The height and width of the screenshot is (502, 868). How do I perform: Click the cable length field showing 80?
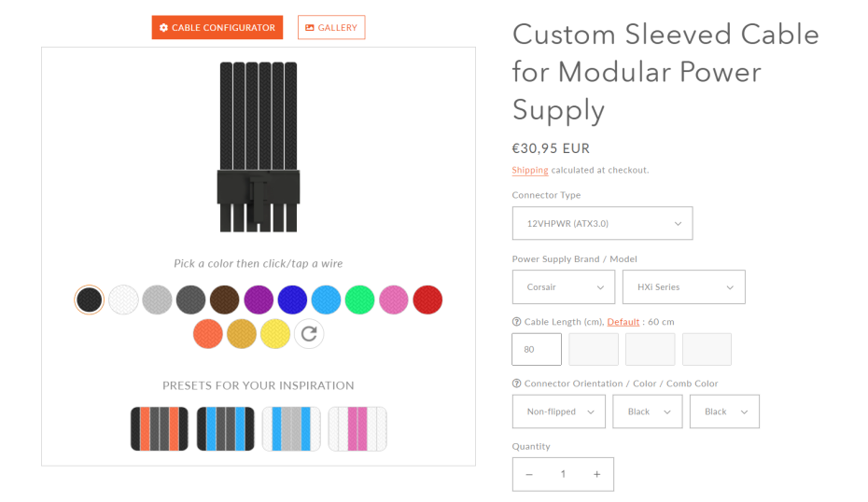[x=537, y=349]
